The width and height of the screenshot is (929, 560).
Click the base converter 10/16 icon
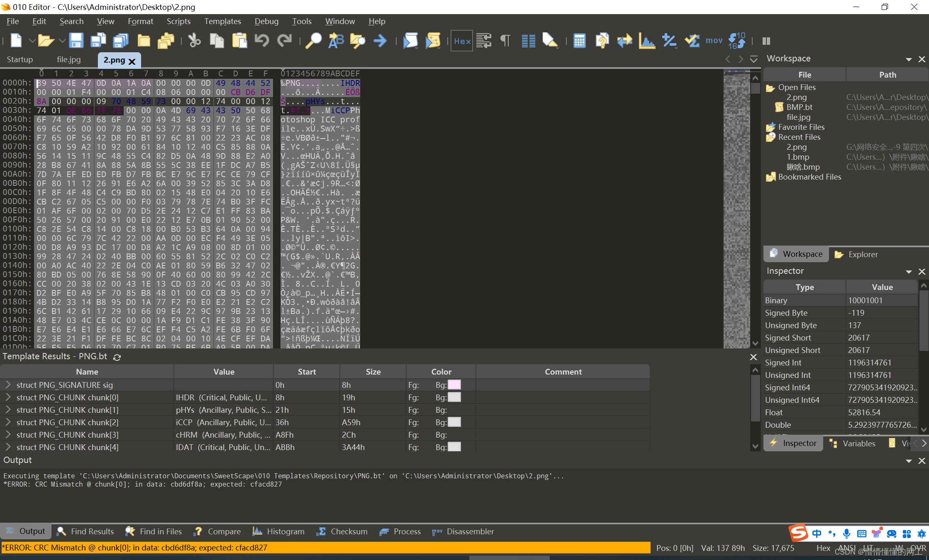point(737,41)
